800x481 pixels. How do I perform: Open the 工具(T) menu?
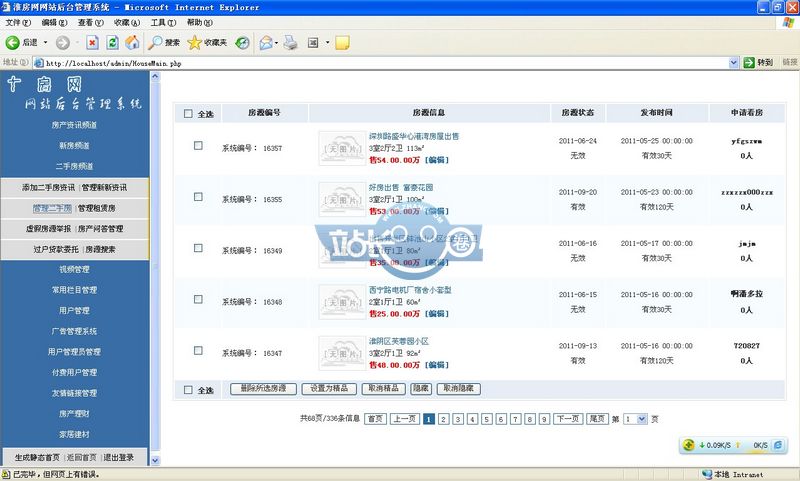pyautogui.click(x=163, y=22)
